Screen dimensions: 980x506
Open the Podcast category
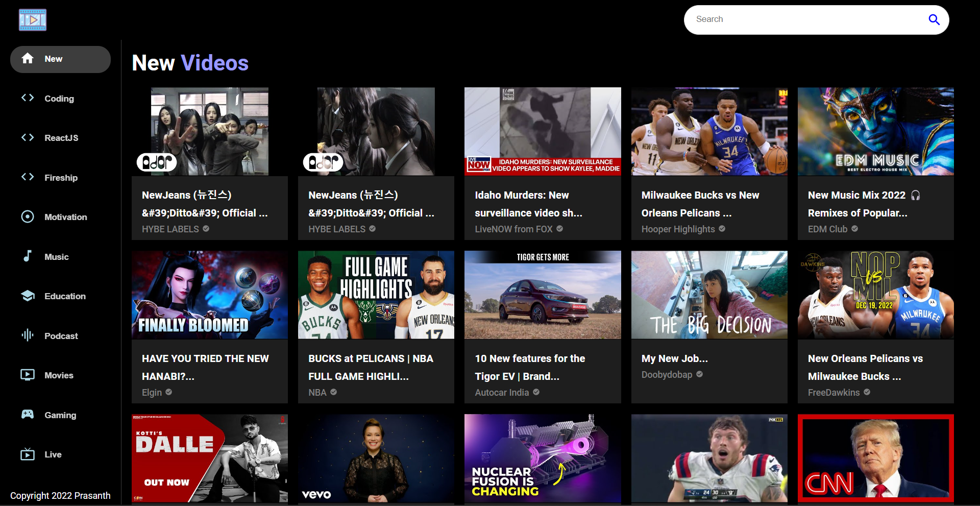click(60, 336)
